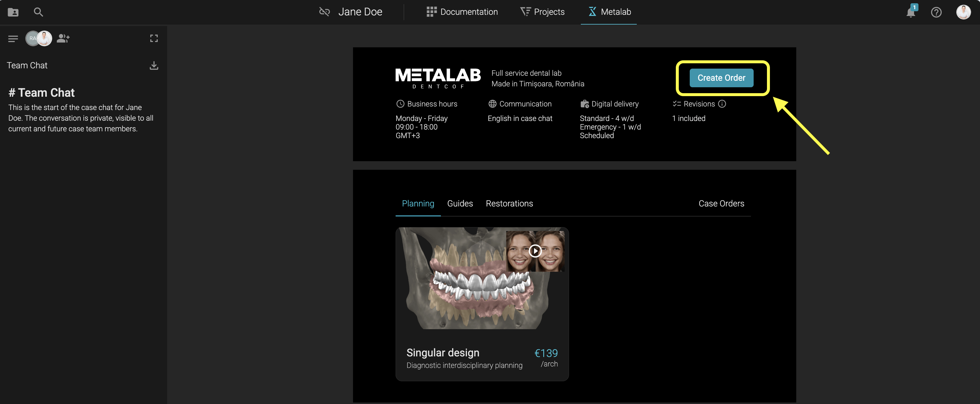Click the unlinked case icon beside Jane Doe
The height and width of the screenshot is (404, 980).
click(324, 12)
